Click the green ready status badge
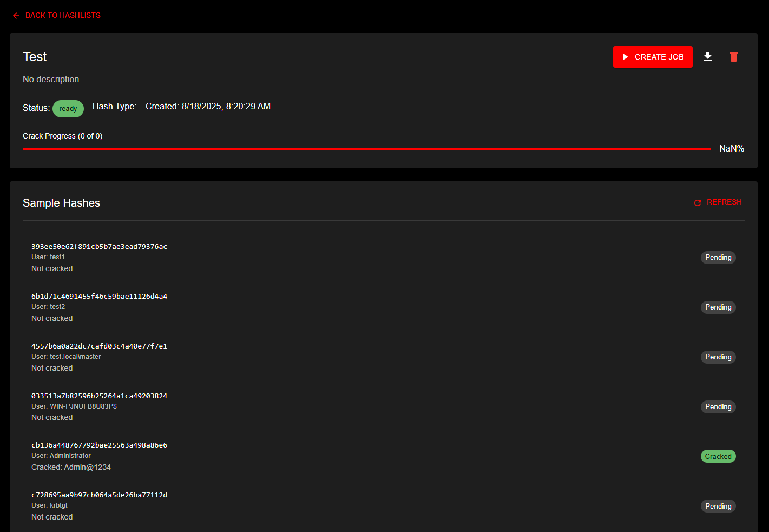This screenshot has height=532, width=769. (68, 108)
